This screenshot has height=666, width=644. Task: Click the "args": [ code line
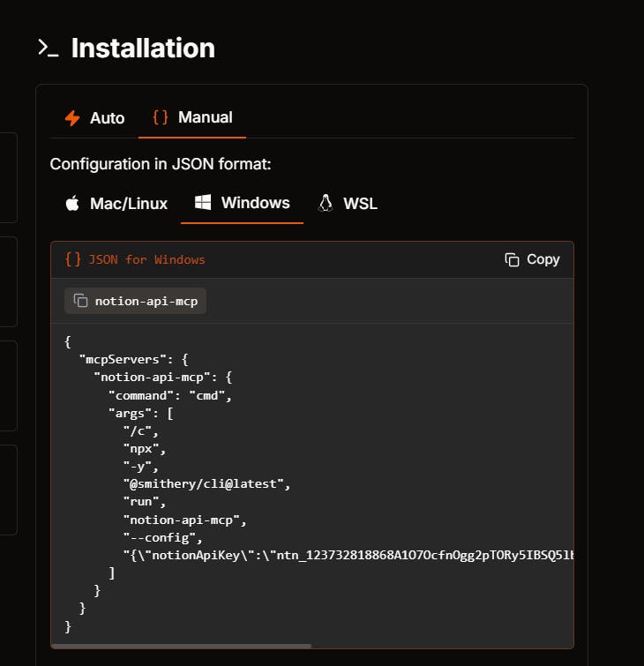click(140, 414)
